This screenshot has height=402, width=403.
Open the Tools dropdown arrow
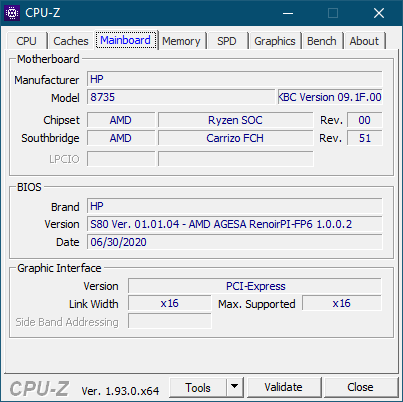235,387
